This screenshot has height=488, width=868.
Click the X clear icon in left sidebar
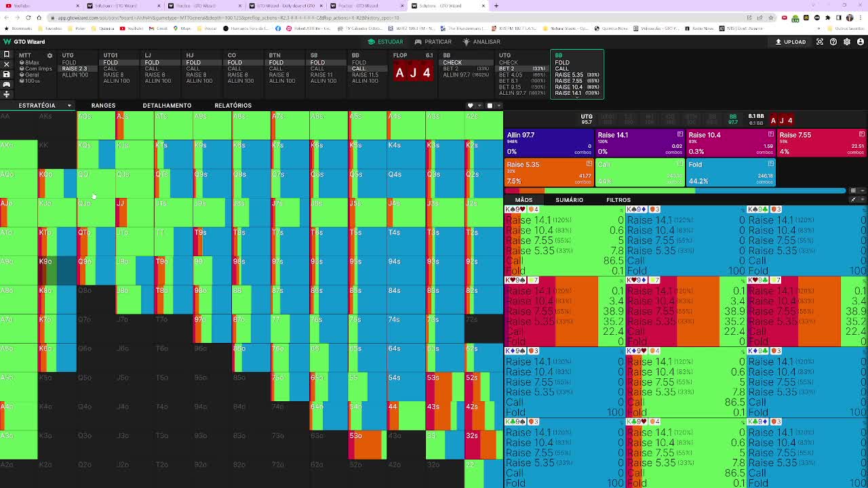7,64
